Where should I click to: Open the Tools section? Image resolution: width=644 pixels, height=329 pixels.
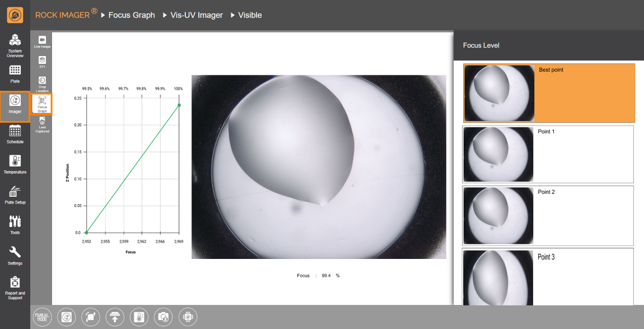point(15,225)
